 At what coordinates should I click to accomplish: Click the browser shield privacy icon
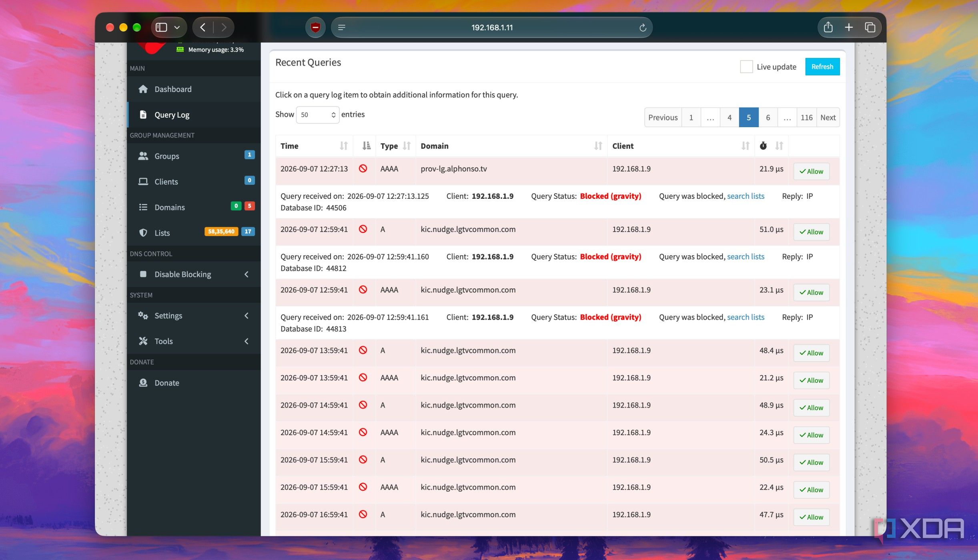(x=315, y=28)
